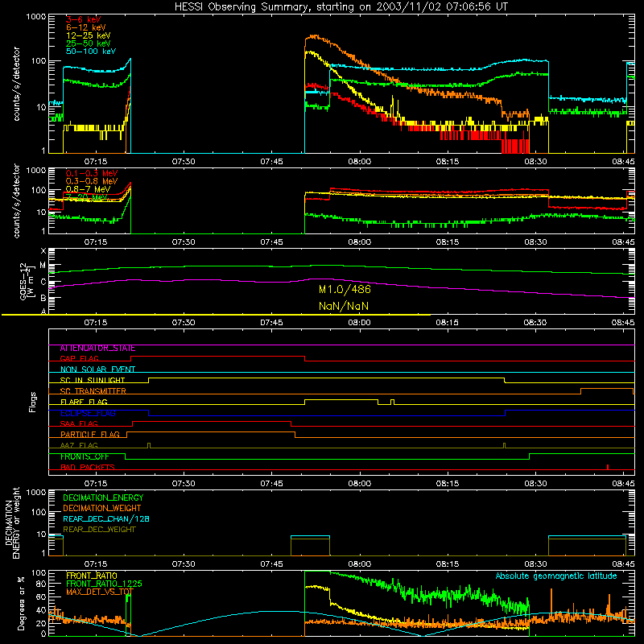Click the FLARE_FLAG raised step marker

(341, 399)
